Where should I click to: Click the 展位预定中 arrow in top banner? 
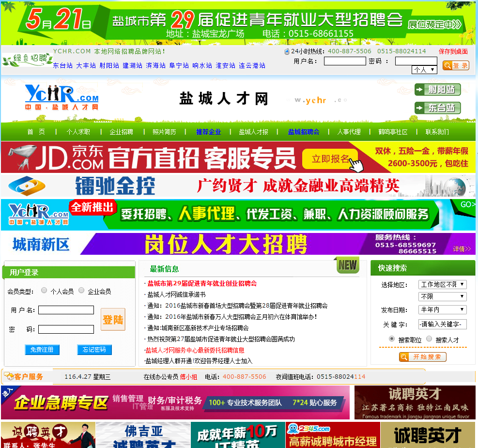(434, 25)
